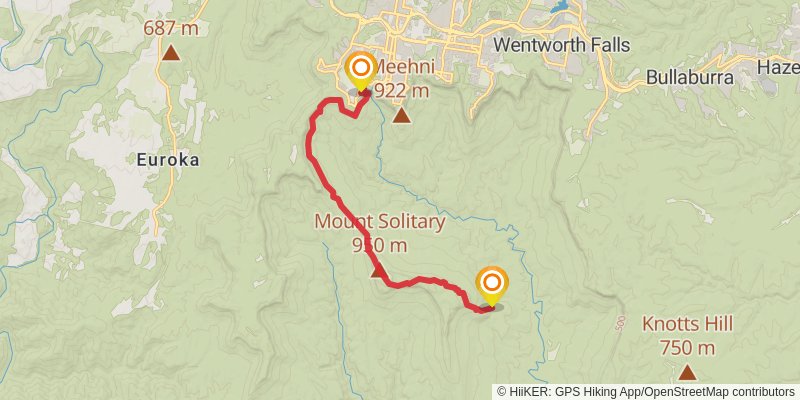This screenshot has width=800, height=400.
Task: Click the 687 m elevation label
Action: click(171, 28)
